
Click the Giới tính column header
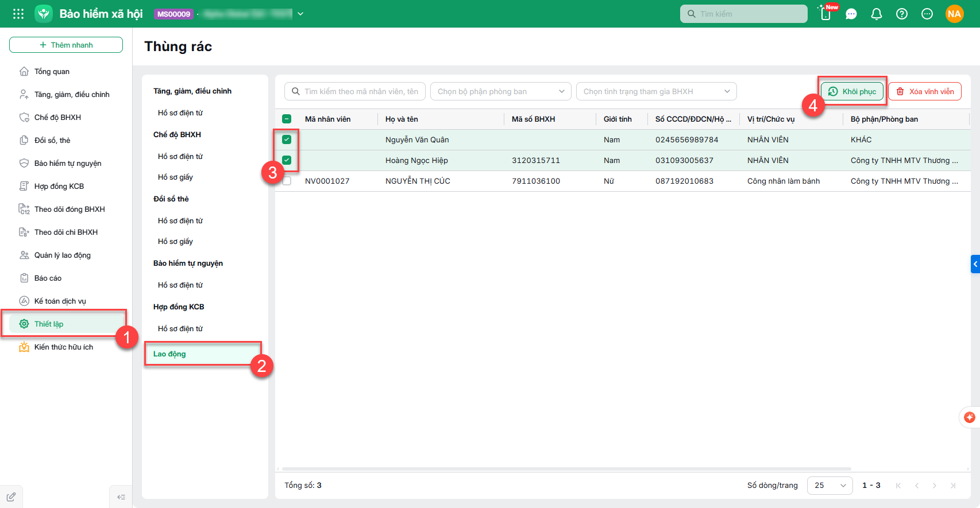618,119
